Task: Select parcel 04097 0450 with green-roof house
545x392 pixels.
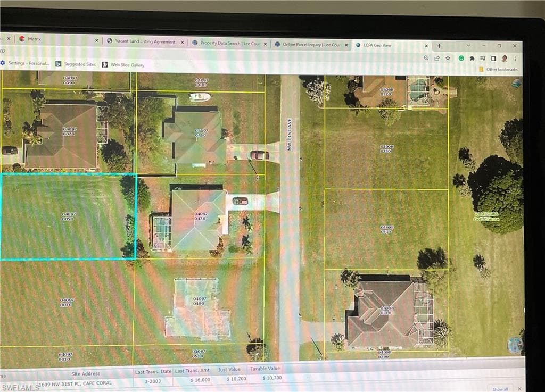Action: click(202, 133)
